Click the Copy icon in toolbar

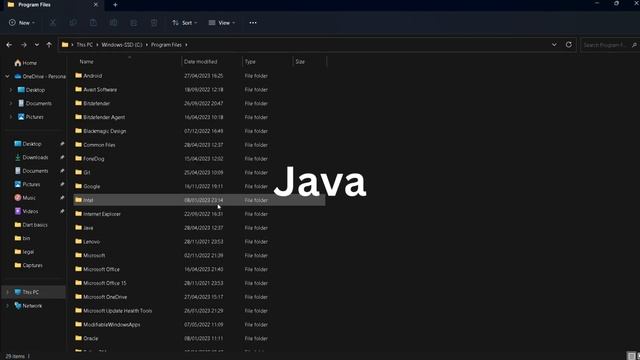click(73, 23)
